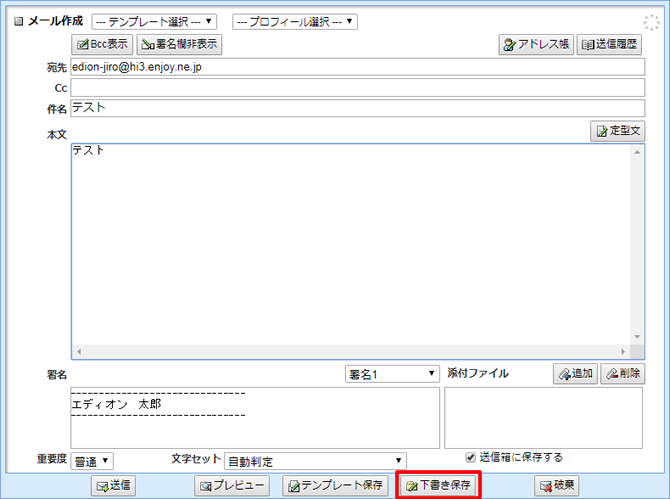Viewport: 670px width, 499px height.
Task: Click the Bcc表示 button
Action: [102, 44]
